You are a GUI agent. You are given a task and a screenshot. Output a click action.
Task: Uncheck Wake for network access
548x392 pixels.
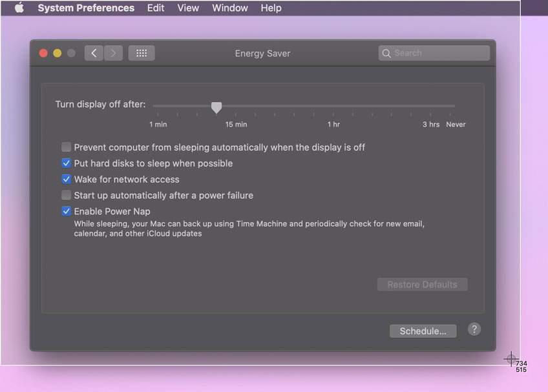click(66, 179)
